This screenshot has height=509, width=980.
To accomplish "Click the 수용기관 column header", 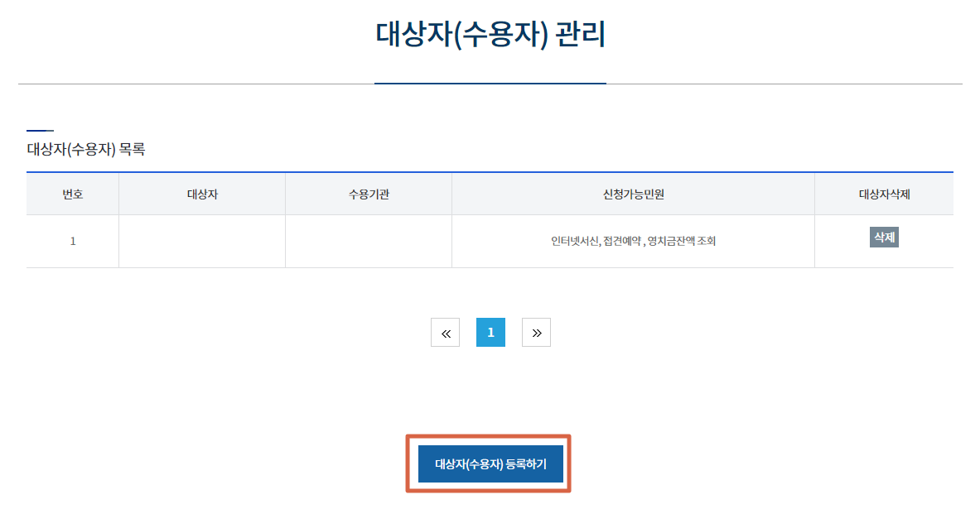I will (x=369, y=194).
